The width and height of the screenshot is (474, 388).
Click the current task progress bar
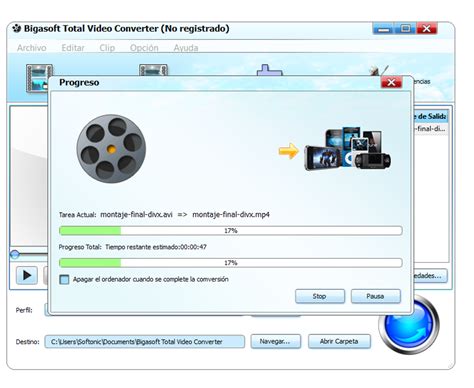[231, 231]
